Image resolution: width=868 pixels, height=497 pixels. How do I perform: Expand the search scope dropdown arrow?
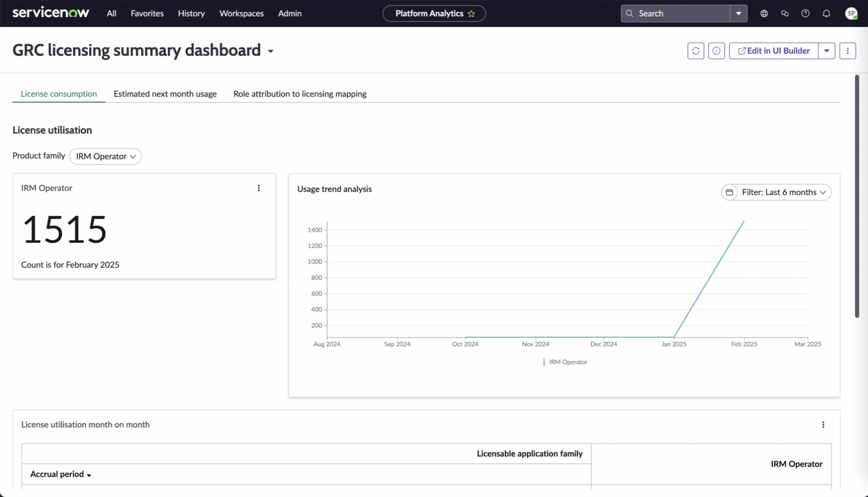coord(739,13)
